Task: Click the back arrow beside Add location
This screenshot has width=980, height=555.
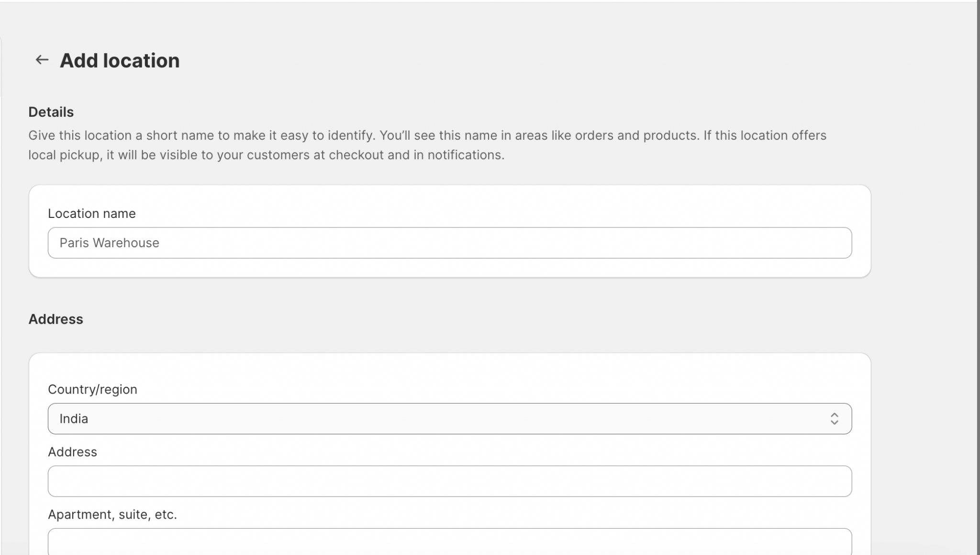Action: point(42,60)
